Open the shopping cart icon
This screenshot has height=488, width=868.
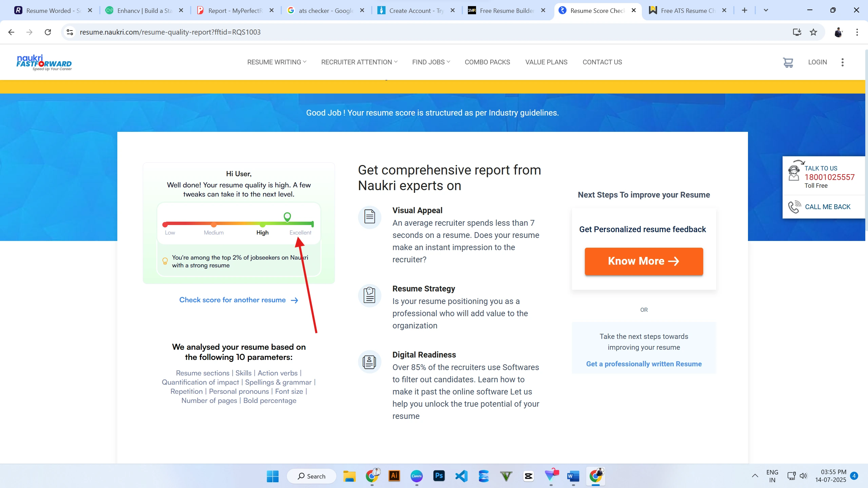coord(788,62)
